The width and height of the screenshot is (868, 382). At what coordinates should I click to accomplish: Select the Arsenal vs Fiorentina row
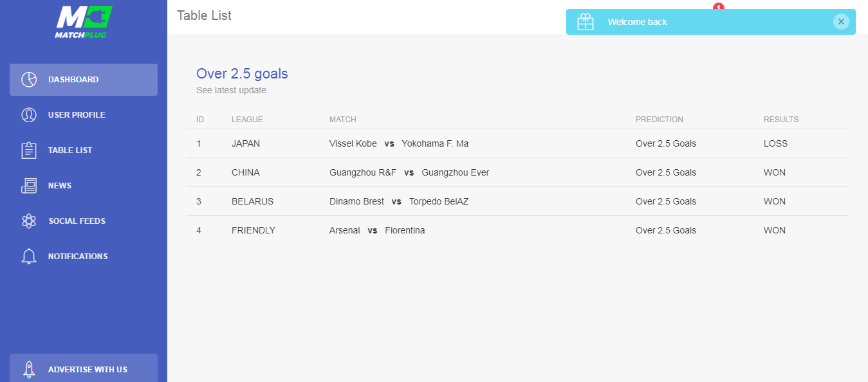(x=377, y=230)
